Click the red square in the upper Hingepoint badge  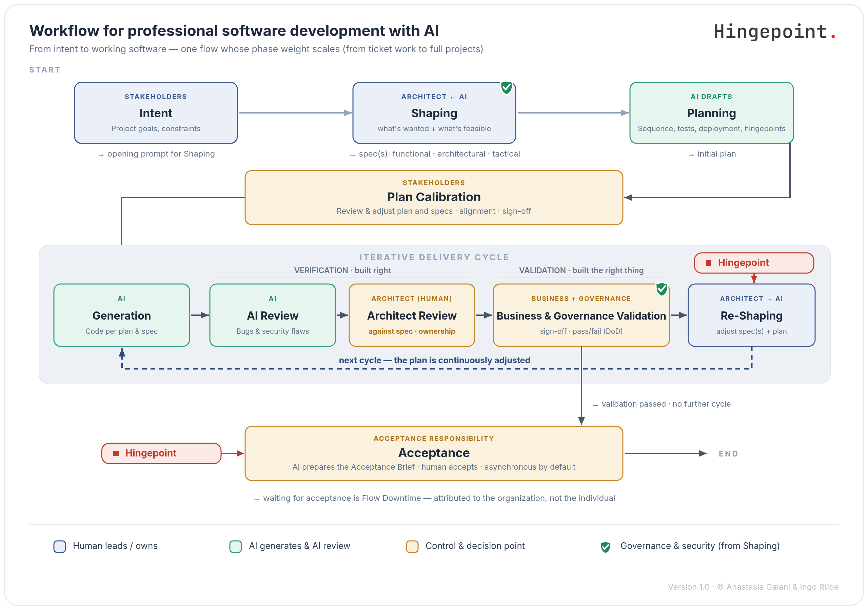[x=708, y=263]
